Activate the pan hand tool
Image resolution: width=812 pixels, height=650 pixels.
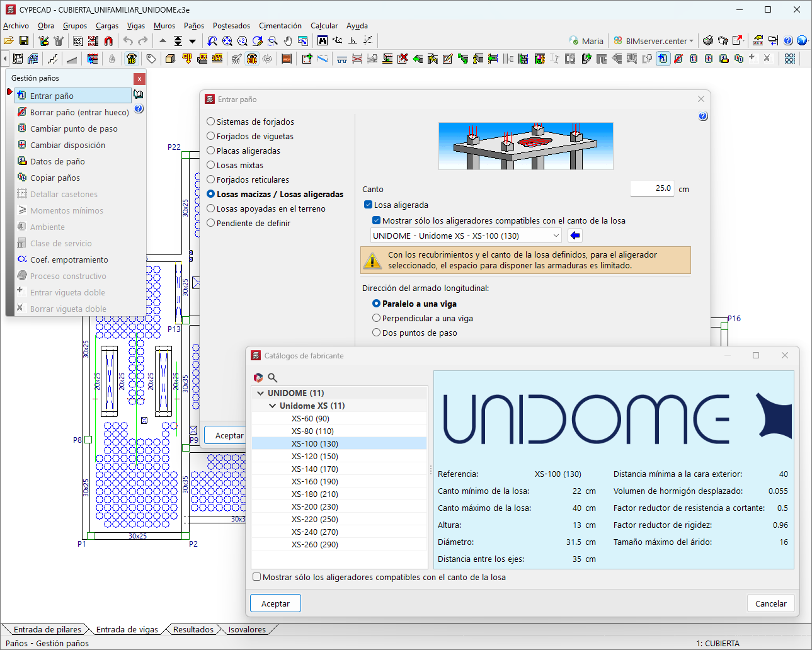(x=288, y=41)
